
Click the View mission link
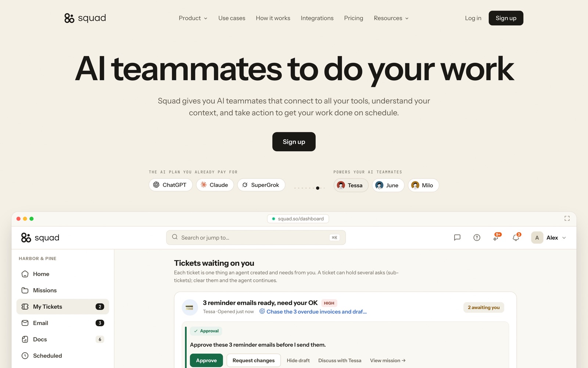[388, 361]
